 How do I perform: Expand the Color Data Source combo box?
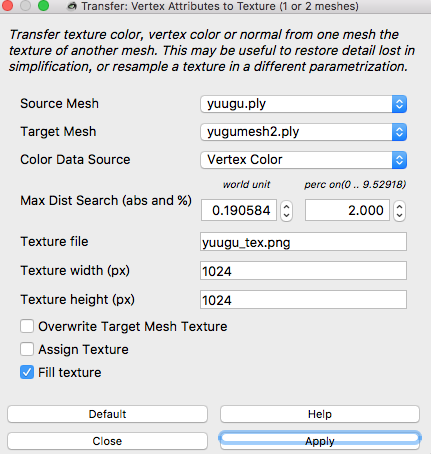click(303, 160)
